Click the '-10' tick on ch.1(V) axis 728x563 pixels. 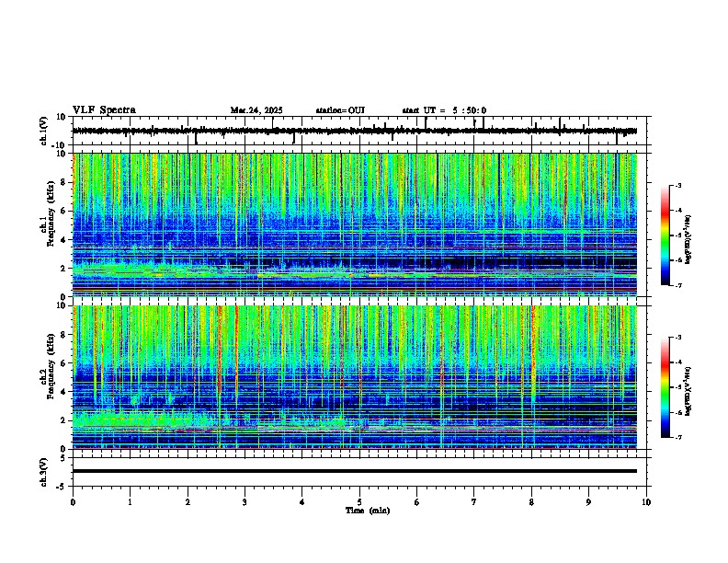click(x=59, y=145)
